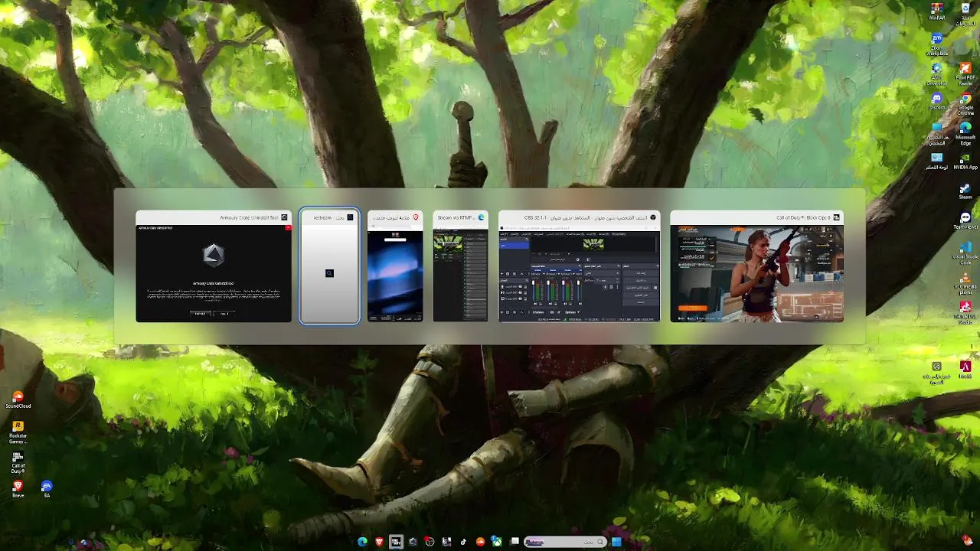Click Call of Duty taskbar icon

click(396, 542)
